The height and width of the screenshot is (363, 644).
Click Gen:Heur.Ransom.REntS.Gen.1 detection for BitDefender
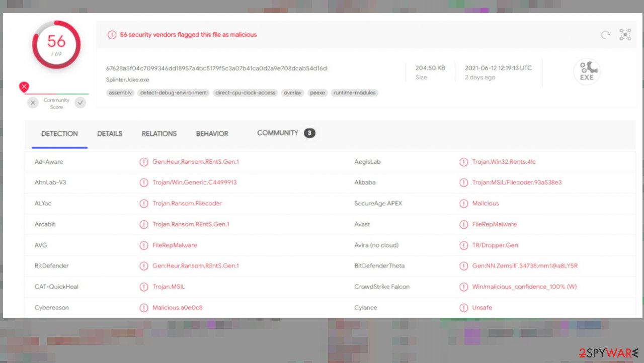pyautogui.click(x=196, y=266)
